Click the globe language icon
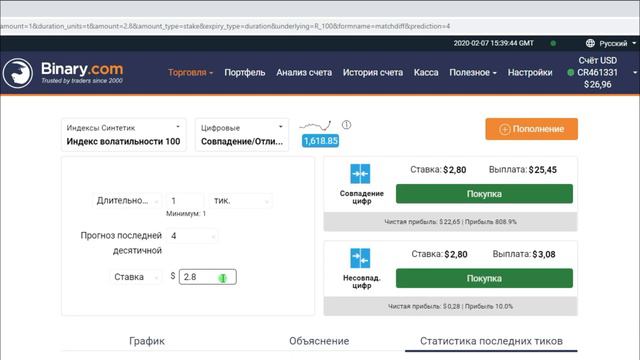The height and width of the screenshot is (360, 640). pyautogui.click(x=590, y=43)
